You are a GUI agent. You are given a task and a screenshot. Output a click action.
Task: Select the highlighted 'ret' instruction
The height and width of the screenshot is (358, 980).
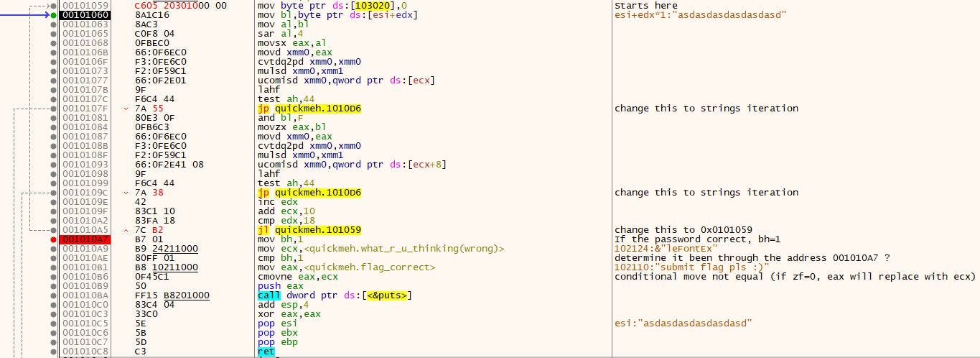coord(266,352)
